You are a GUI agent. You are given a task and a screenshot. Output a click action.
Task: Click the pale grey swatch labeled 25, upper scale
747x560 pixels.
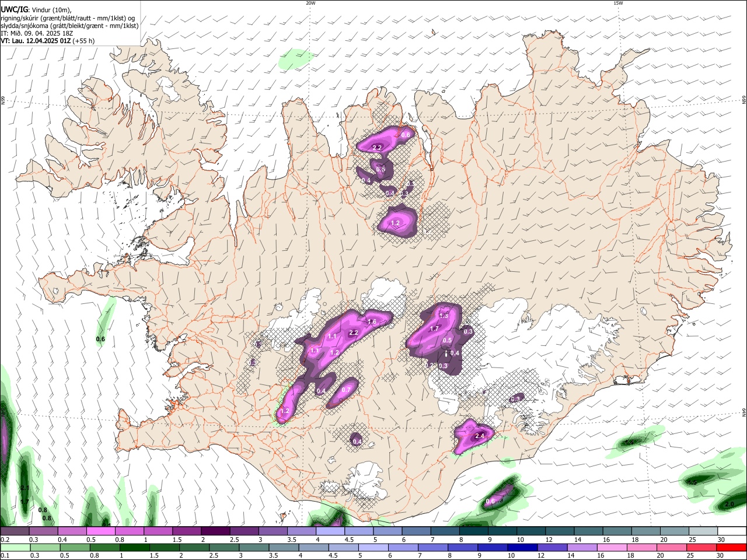pos(704,531)
